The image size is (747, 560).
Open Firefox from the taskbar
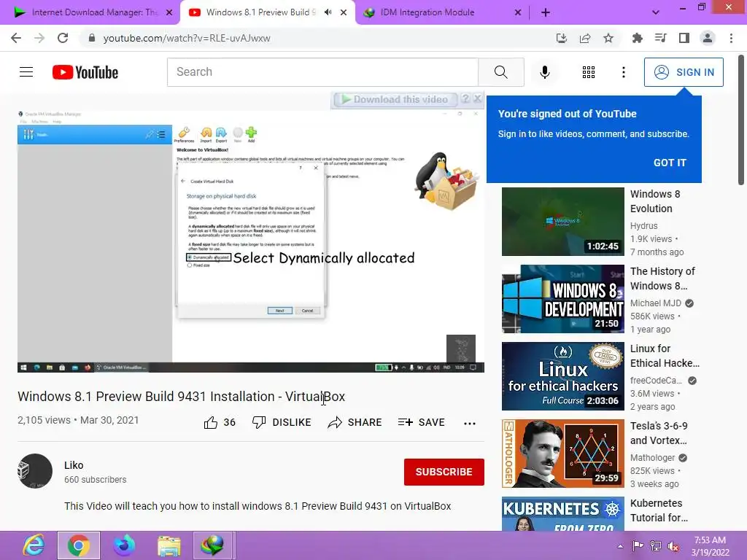click(124, 545)
